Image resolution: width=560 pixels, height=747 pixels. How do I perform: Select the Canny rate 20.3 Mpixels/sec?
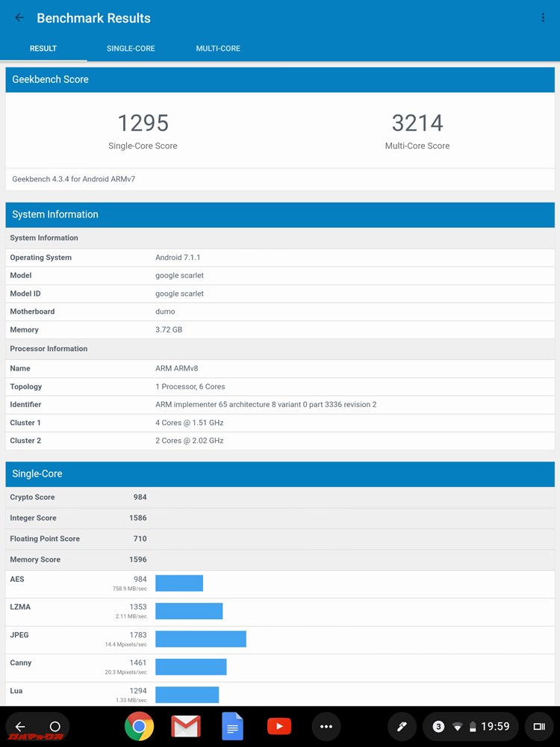tap(125, 672)
